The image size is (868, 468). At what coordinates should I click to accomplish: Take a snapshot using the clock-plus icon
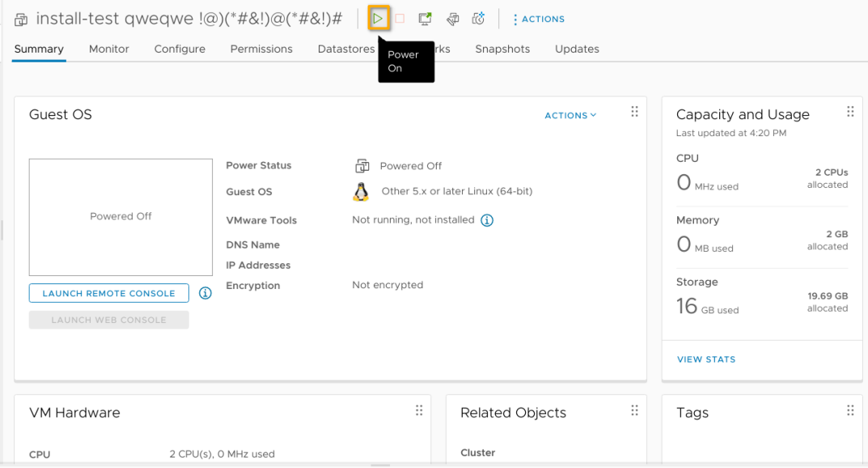[x=478, y=19]
